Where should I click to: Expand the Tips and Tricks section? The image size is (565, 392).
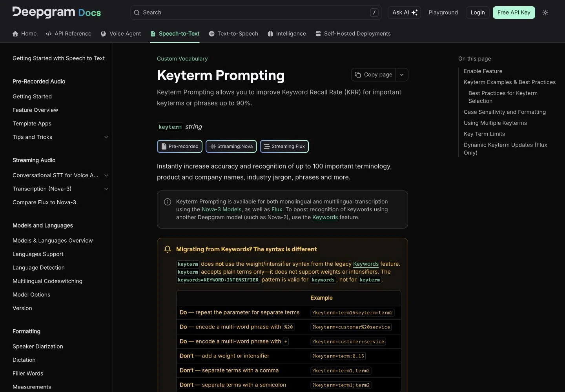point(106,137)
